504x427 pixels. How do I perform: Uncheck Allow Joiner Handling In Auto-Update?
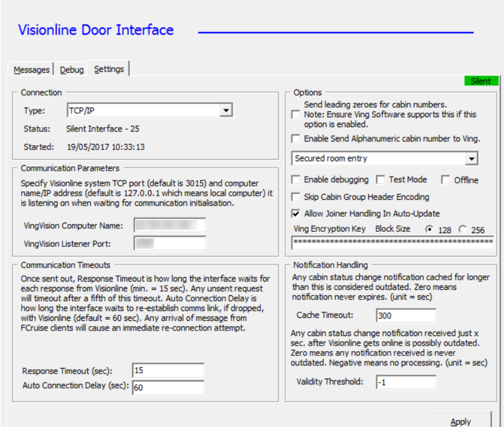point(296,213)
